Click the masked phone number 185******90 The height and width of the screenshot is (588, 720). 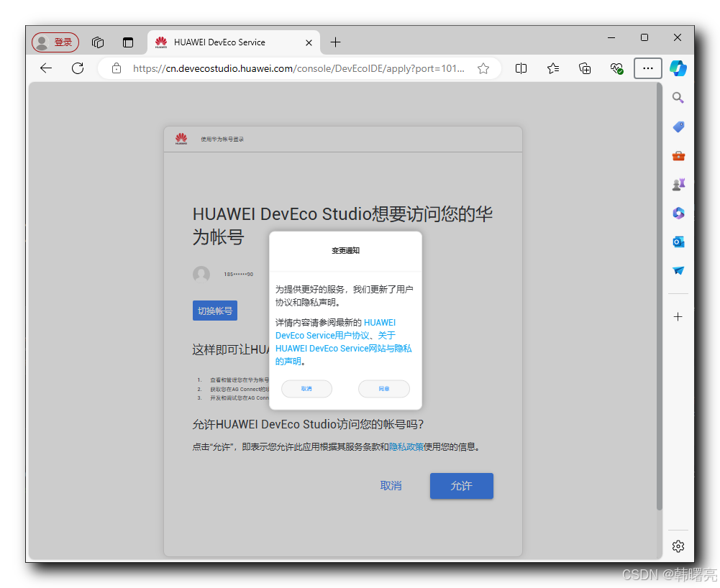[238, 275]
